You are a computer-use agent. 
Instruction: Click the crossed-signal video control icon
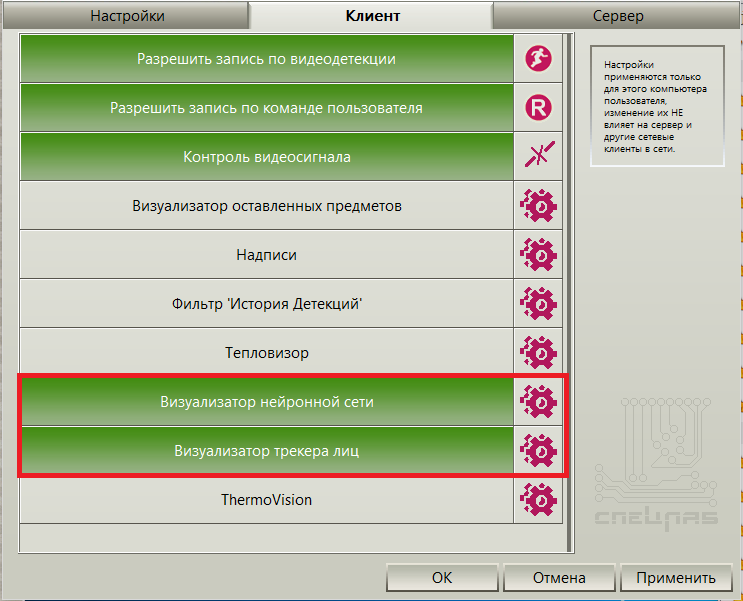click(538, 156)
